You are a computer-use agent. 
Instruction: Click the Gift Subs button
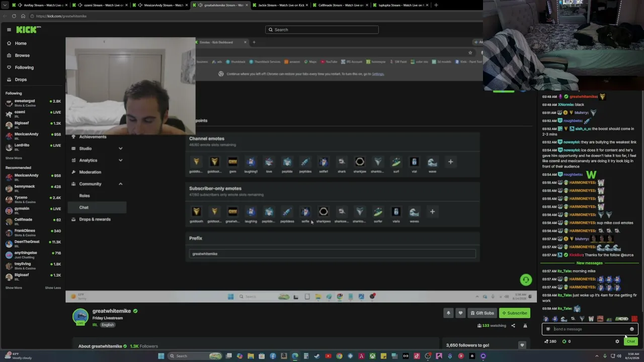pyautogui.click(x=482, y=313)
